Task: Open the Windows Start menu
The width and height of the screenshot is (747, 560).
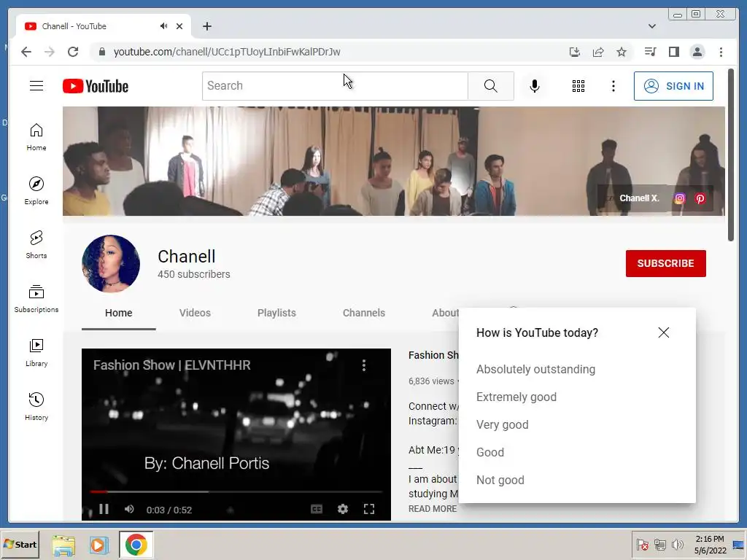Action: (20, 544)
